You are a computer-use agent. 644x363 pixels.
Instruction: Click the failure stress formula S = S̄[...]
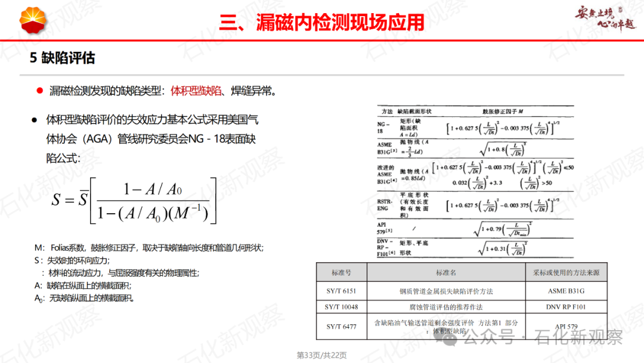tap(134, 200)
